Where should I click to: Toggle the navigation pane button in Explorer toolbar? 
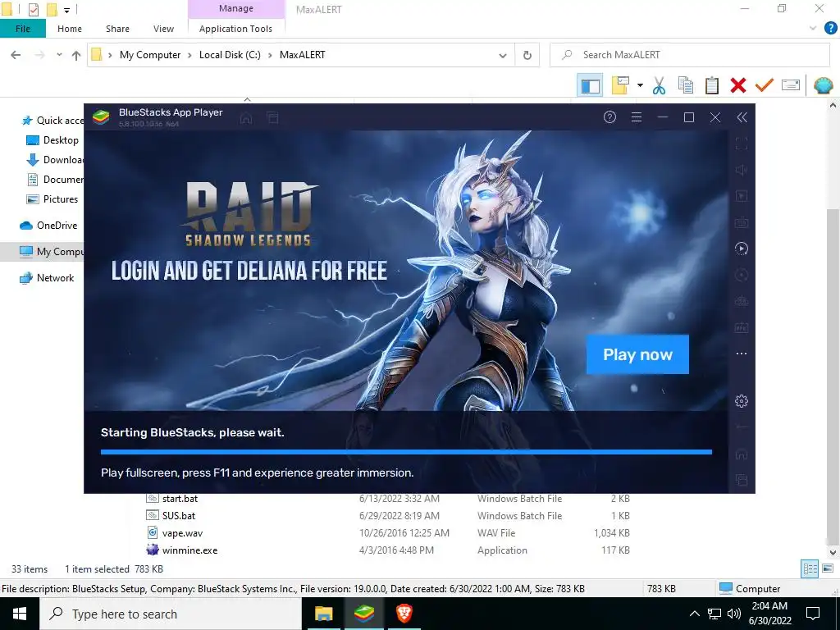click(590, 85)
